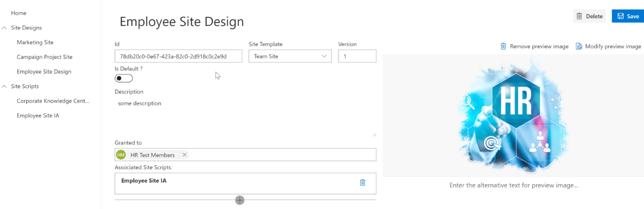Screen dimensions: 644x209
Task: Toggle the Is Default switch
Action: [x=124, y=78]
